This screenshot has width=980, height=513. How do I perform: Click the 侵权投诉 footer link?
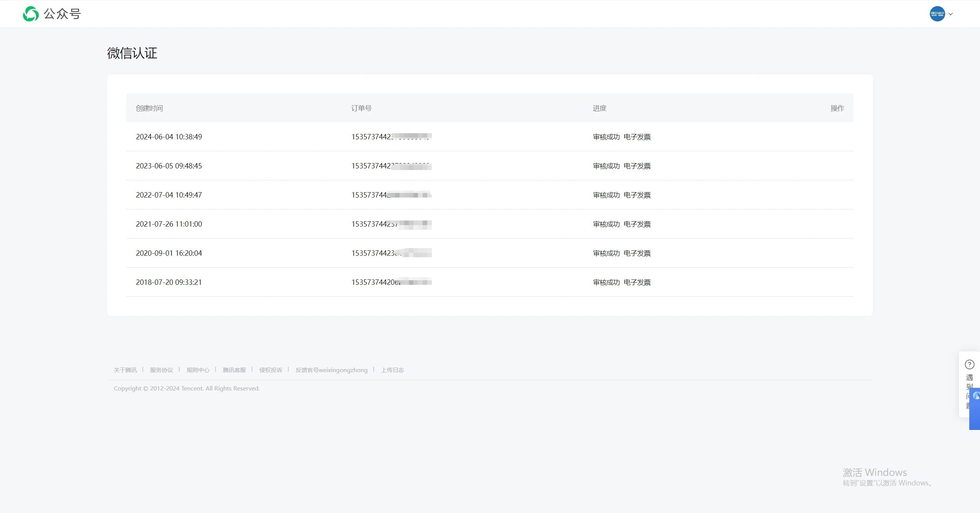(x=271, y=370)
